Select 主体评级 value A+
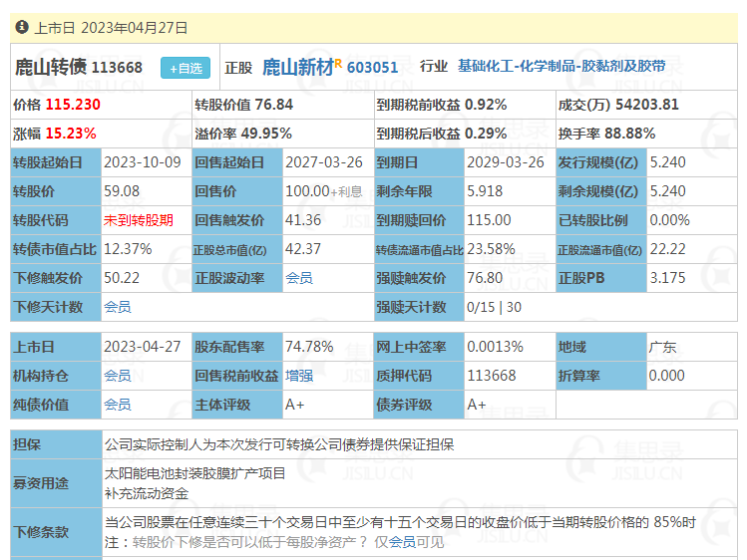Viewport: 747px width, 560px height. (x=294, y=405)
